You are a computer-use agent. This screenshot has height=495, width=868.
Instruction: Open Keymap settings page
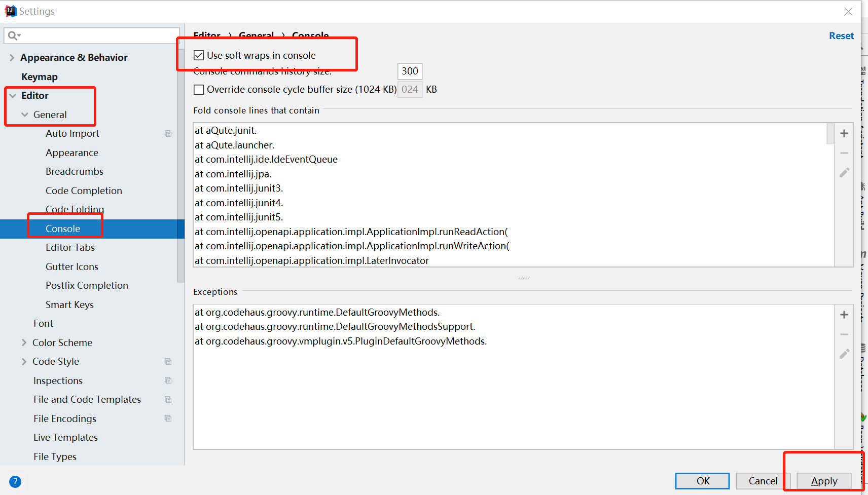pyautogui.click(x=40, y=77)
